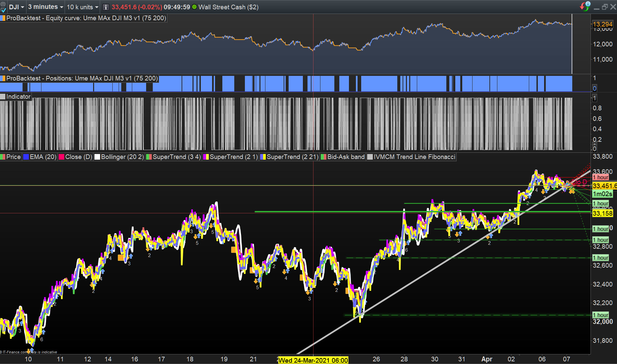Screen dimensions: 617x364
Task: Click the chart group chain icon
Action: click(x=3, y=5)
